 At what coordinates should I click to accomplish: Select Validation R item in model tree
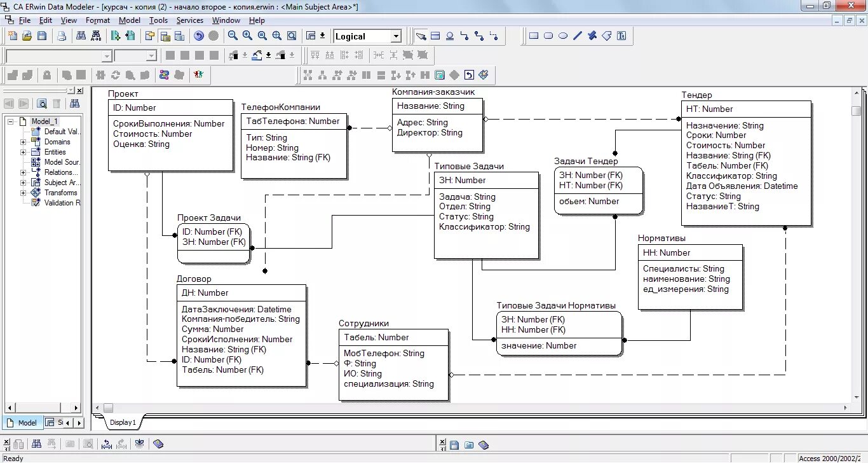tap(62, 203)
